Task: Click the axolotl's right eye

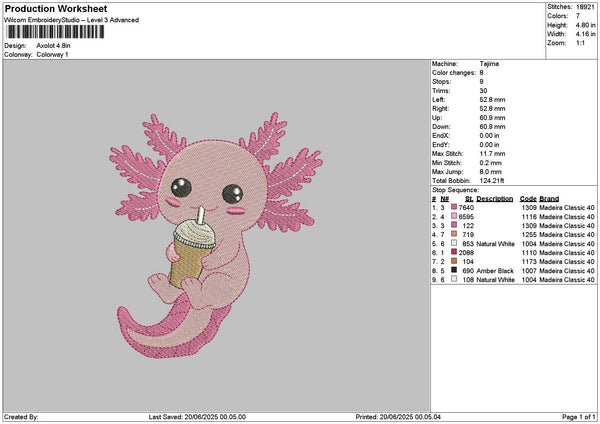Action: [233, 191]
